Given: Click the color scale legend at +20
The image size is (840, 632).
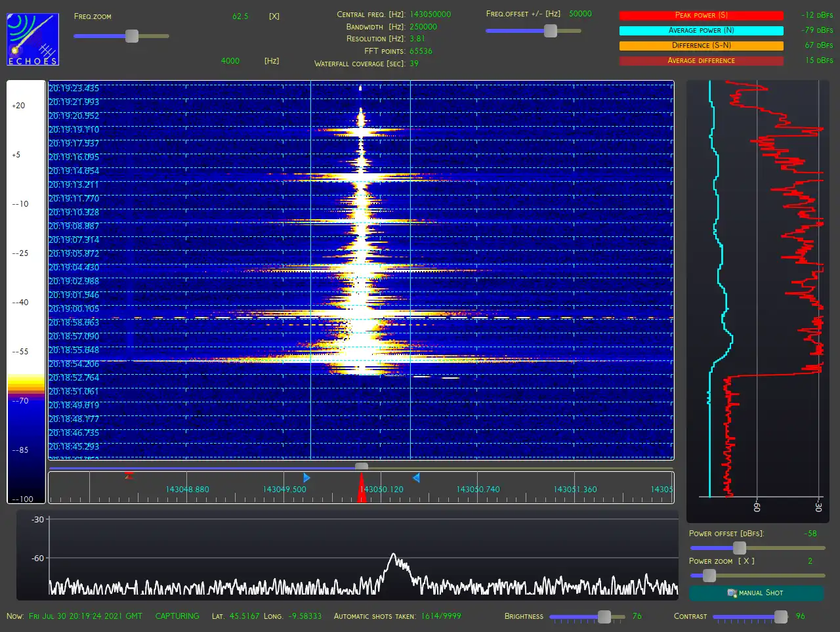Looking at the screenshot, I should pos(19,106).
